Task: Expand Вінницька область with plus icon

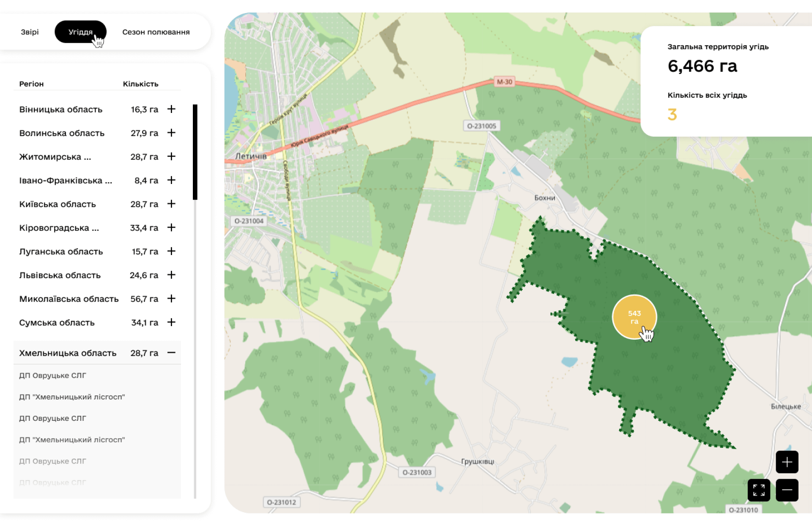Action: pyautogui.click(x=171, y=109)
